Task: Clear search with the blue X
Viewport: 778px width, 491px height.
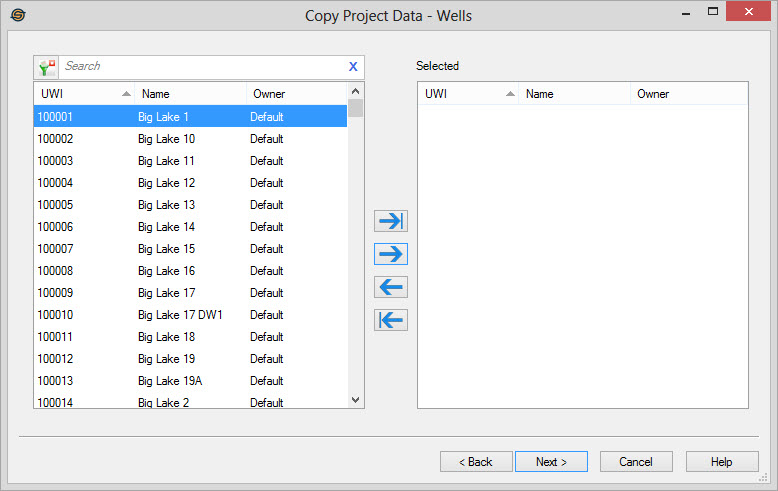Action: coord(353,66)
